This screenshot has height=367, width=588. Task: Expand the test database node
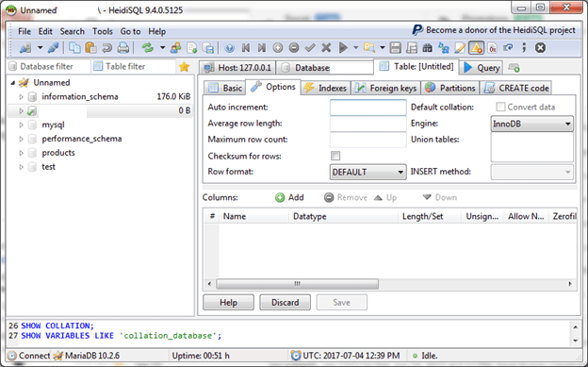[21, 167]
